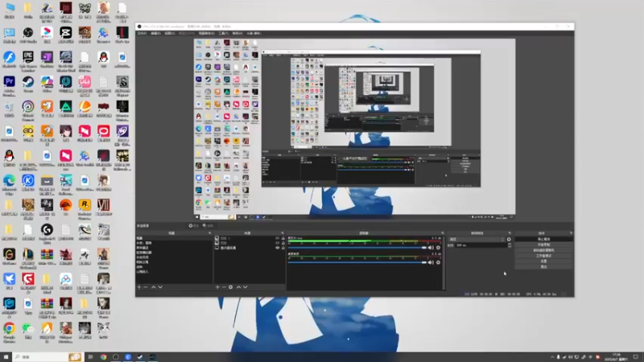Expand hidden system tray icons chevron
Image resolution: width=644 pixels, height=362 pixels.
552,357
